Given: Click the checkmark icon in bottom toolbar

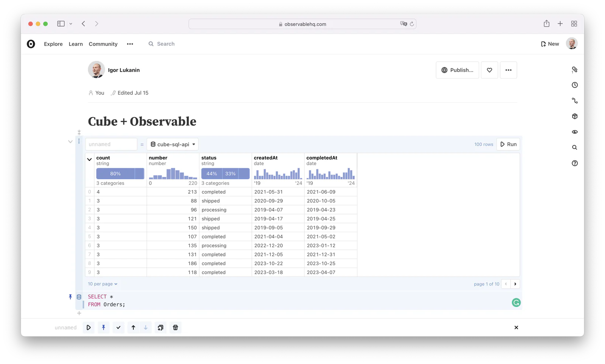Looking at the screenshot, I should point(118,327).
